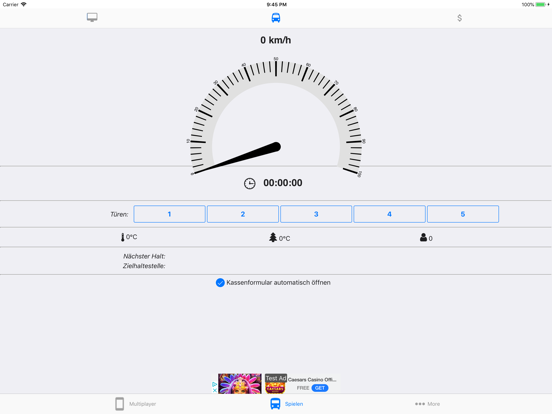Click the 0 km/h speed readout
The height and width of the screenshot is (414, 552).
tap(276, 40)
